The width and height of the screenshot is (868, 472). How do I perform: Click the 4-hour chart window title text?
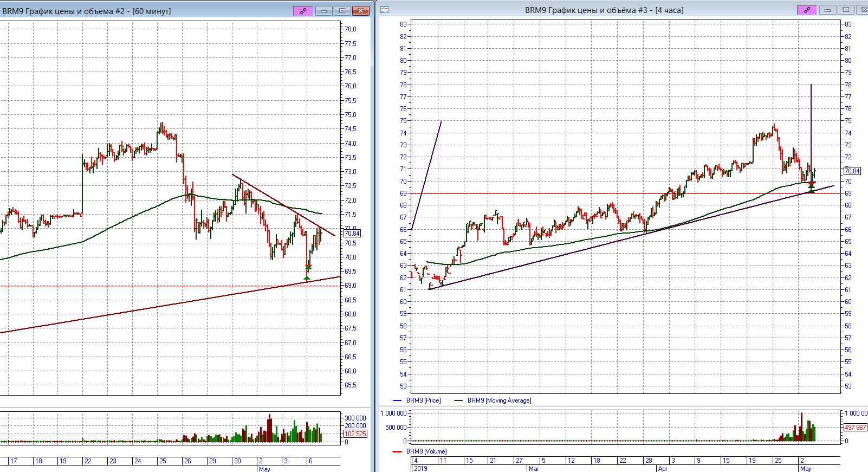(x=604, y=10)
